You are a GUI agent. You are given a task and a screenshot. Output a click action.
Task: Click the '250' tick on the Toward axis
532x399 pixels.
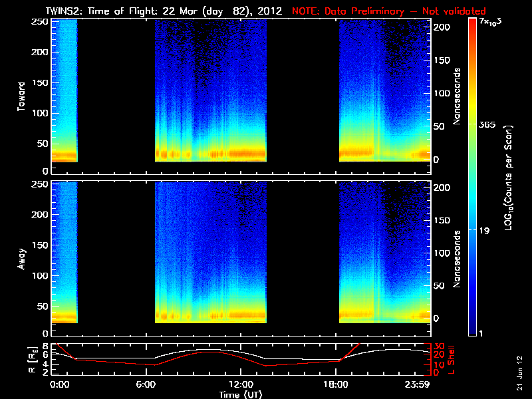coord(40,22)
